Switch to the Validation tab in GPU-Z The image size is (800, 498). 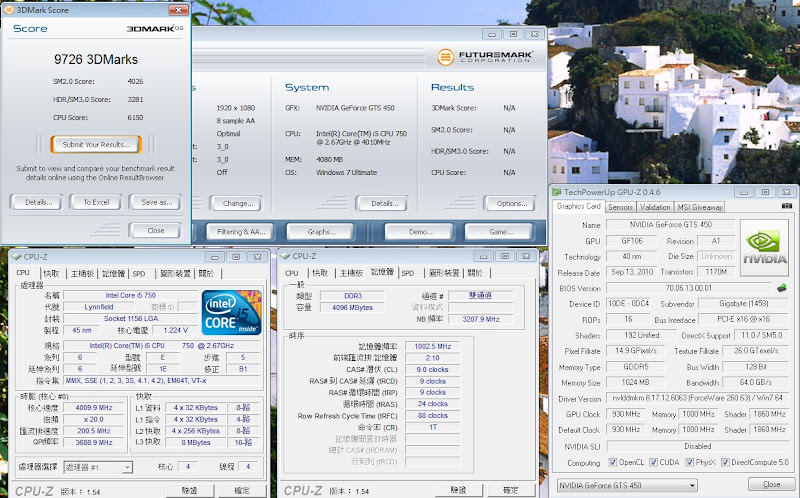[x=655, y=207]
